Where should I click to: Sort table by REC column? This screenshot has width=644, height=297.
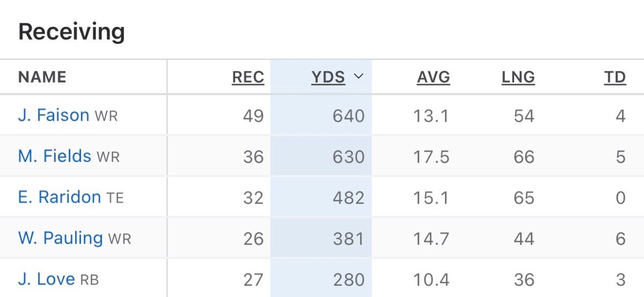(248, 77)
